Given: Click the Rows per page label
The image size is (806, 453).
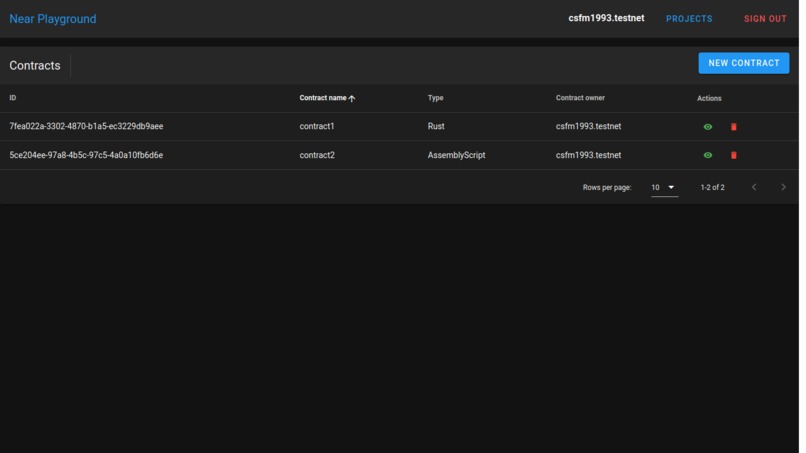Looking at the screenshot, I should 607,187.
